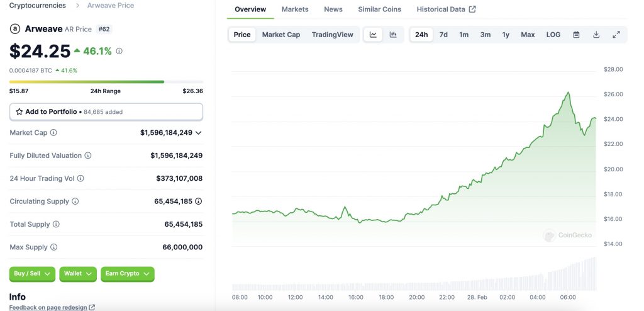This screenshot has width=644, height=311.
Task: Click the 66,000,000 max supply value
Action: coord(182,247)
